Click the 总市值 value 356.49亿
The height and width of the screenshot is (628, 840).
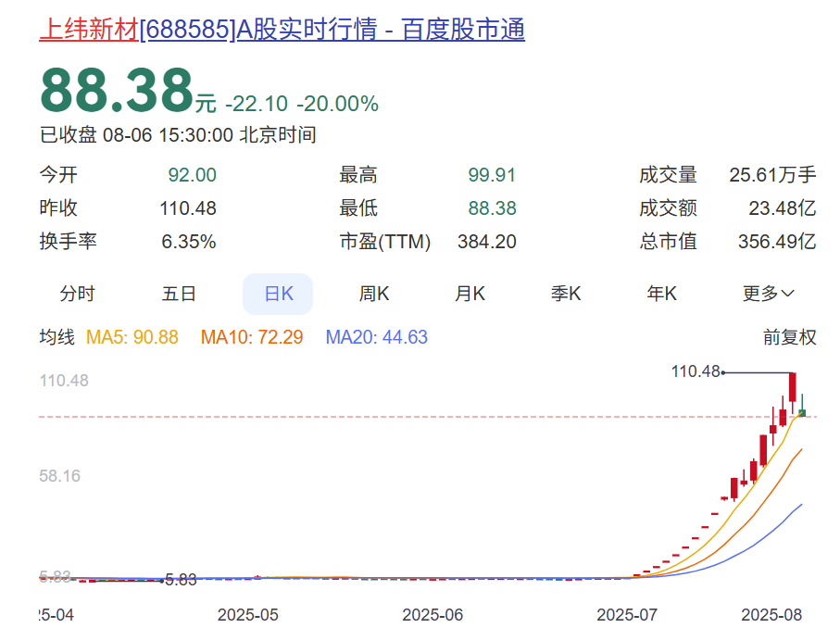[x=777, y=242]
